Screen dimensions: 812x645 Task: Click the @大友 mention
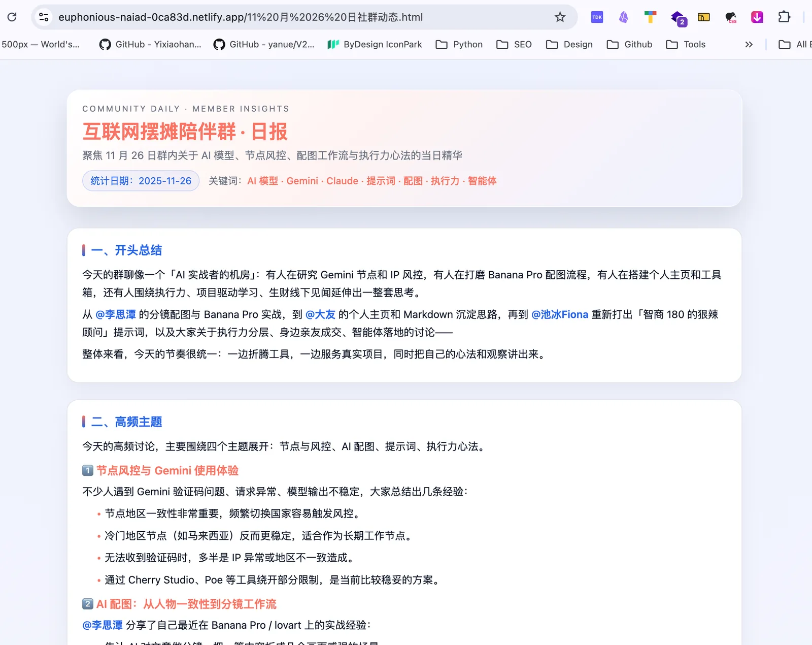point(320,314)
